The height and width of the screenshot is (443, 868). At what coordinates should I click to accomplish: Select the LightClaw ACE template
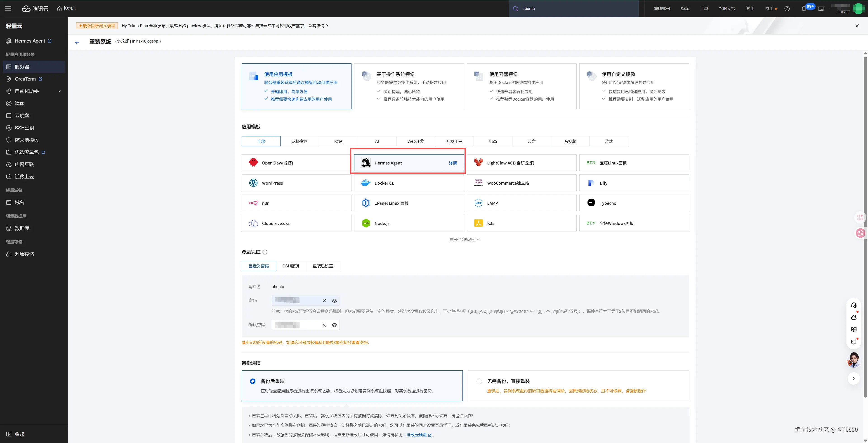click(522, 163)
